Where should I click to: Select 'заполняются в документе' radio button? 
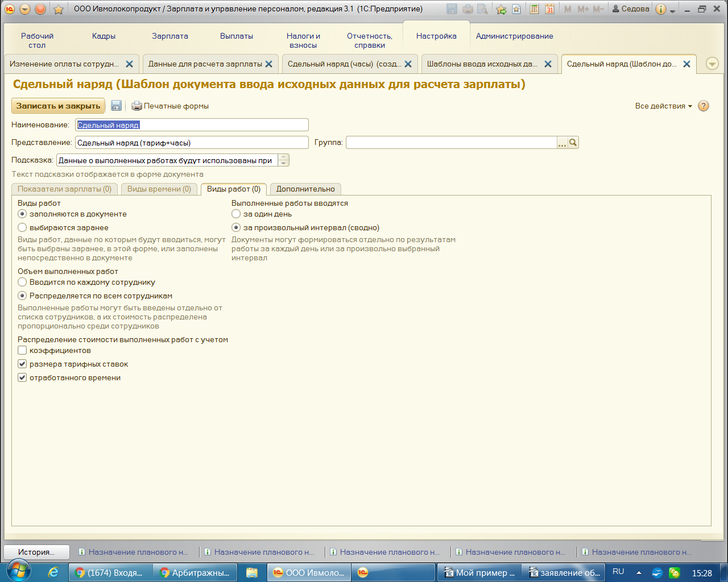click(x=22, y=214)
